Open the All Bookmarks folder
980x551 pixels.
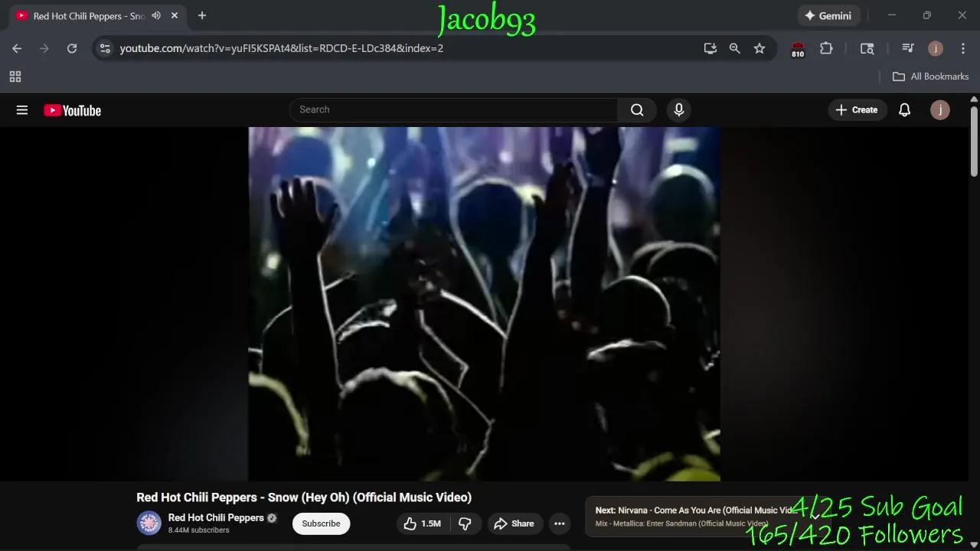[931, 77]
